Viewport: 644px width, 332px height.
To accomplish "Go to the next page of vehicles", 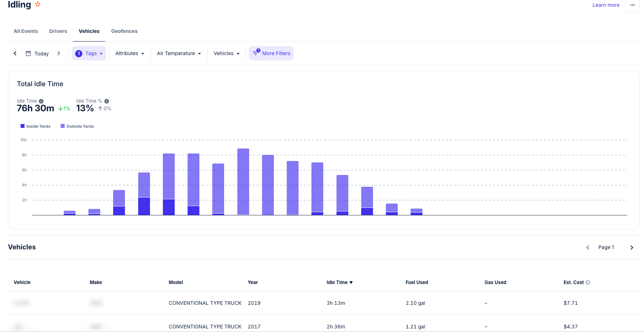I will point(632,247).
